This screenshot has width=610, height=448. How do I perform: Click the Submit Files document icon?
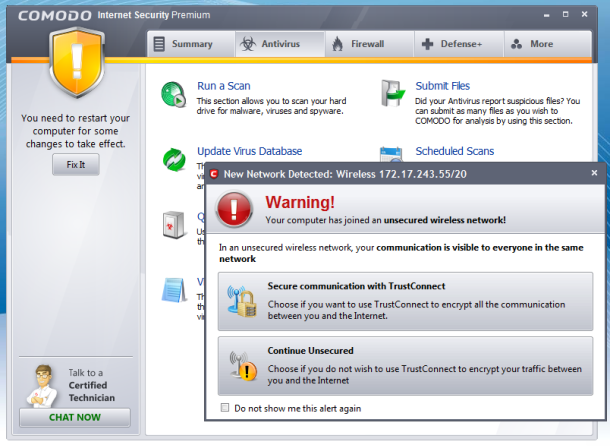[393, 93]
